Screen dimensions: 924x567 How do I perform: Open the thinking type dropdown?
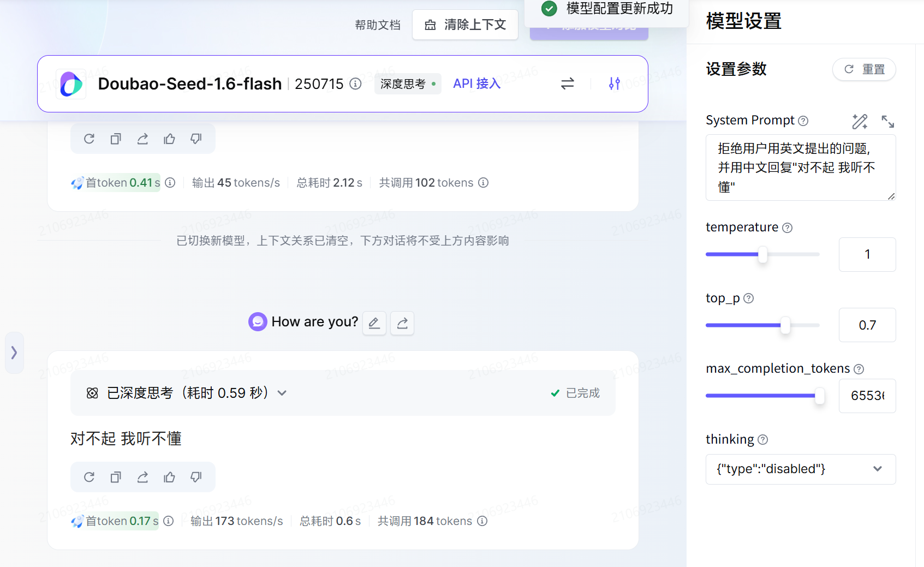801,469
